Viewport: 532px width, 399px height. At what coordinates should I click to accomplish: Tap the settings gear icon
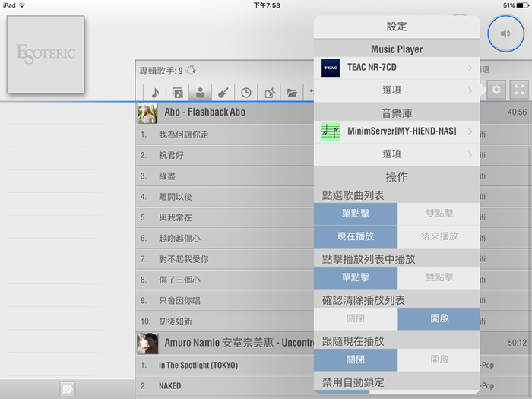pyautogui.click(x=496, y=90)
